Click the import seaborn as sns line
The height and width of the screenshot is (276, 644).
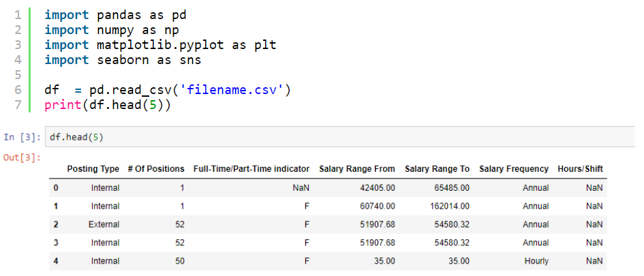[x=123, y=60]
